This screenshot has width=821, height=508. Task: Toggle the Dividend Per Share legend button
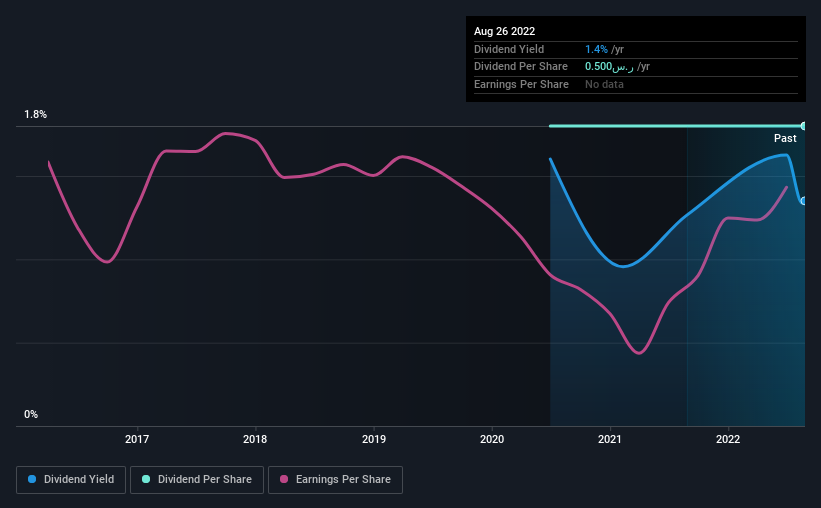tap(197, 480)
